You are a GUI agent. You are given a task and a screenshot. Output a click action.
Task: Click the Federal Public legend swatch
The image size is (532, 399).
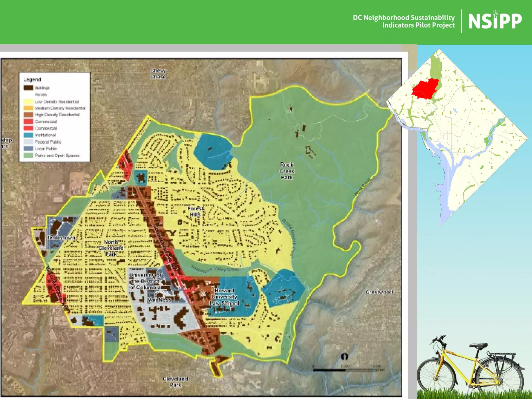click(x=28, y=142)
